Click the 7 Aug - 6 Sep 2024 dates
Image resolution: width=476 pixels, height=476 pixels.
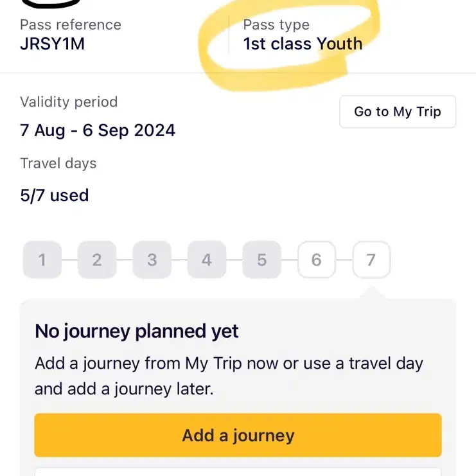[98, 130]
